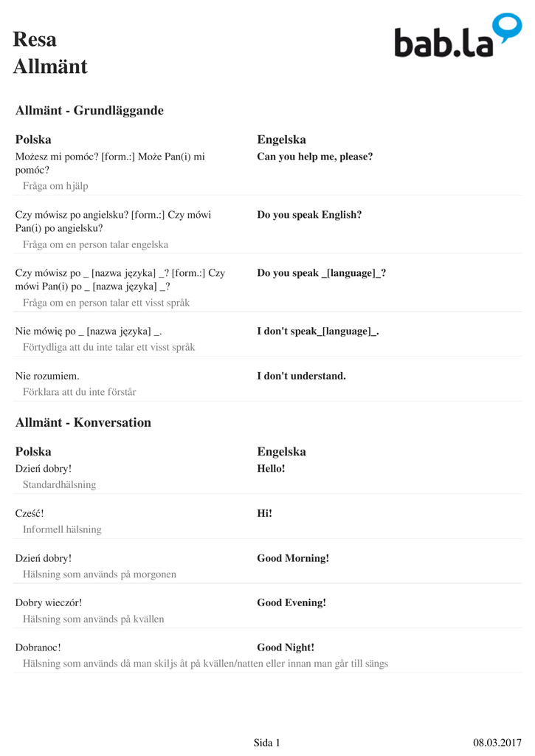Select the "Good Morning!" translation
The width and height of the screenshot is (535, 756).
pos(293,558)
